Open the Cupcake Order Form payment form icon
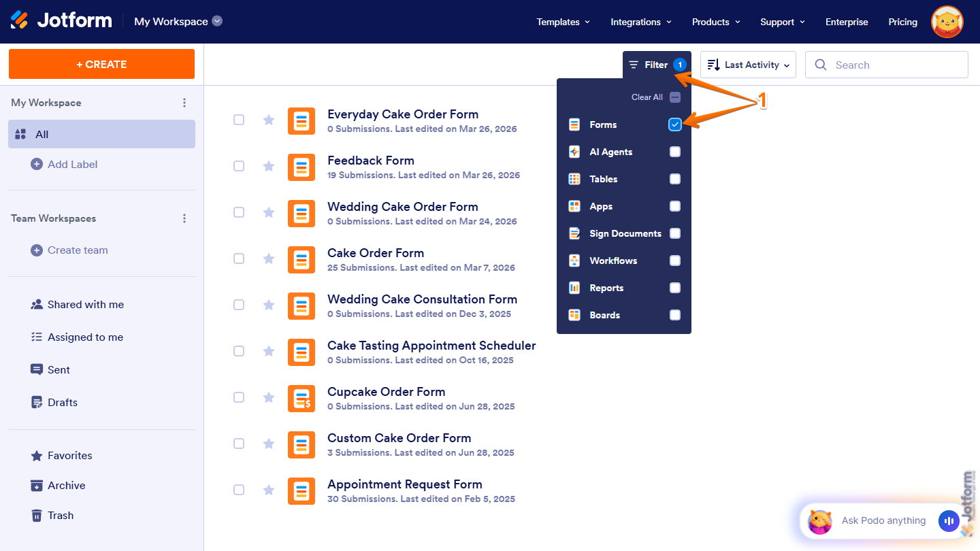The height and width of the screenshot is (551, 980). [x=301, y=399]
